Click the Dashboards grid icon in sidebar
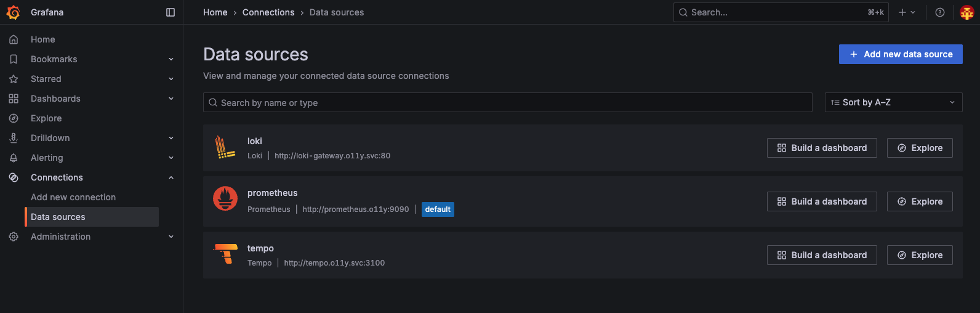The height and width of the screenshot is (313, 980). tap(14, 99)
